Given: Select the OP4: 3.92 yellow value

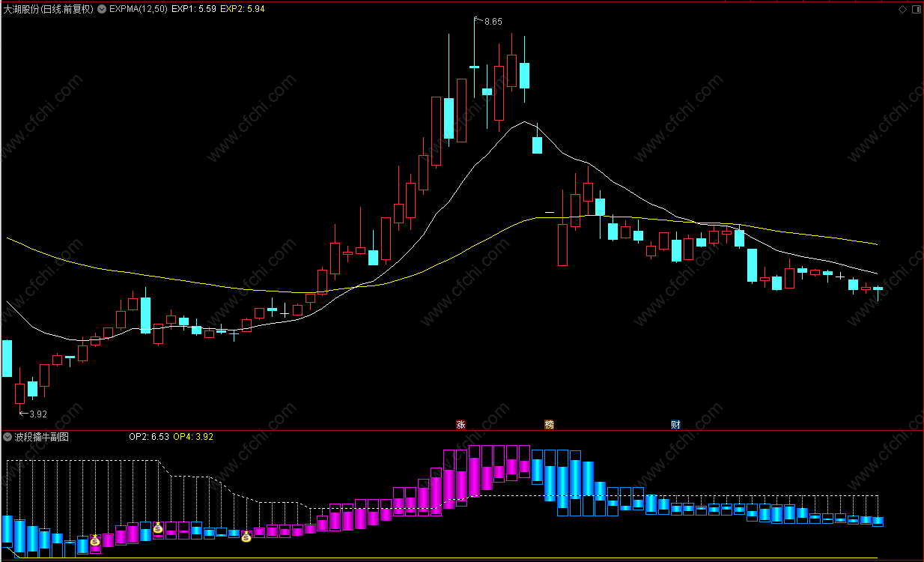Looking at the screenshot, I should (x=193, y=437).
